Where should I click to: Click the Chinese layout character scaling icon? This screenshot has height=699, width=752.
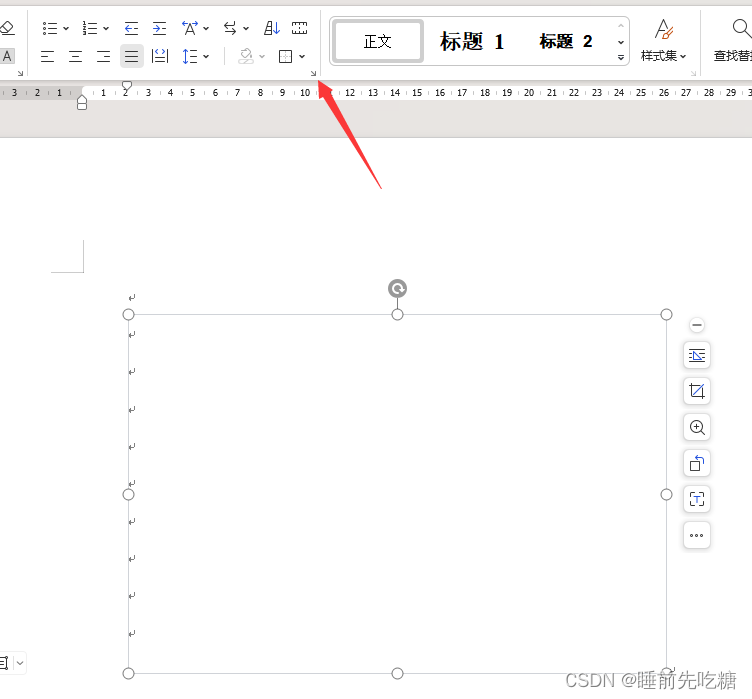190,28
